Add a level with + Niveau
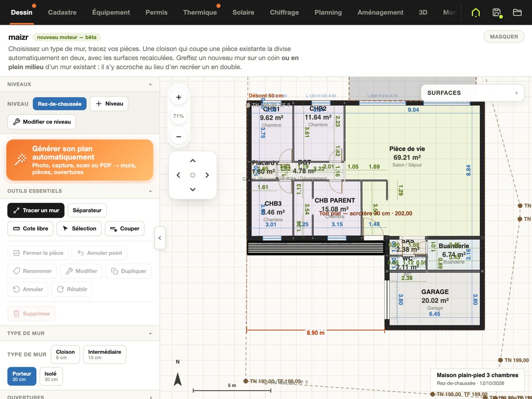The width and height of the screenshot is (532, 399). coord(109,104)
